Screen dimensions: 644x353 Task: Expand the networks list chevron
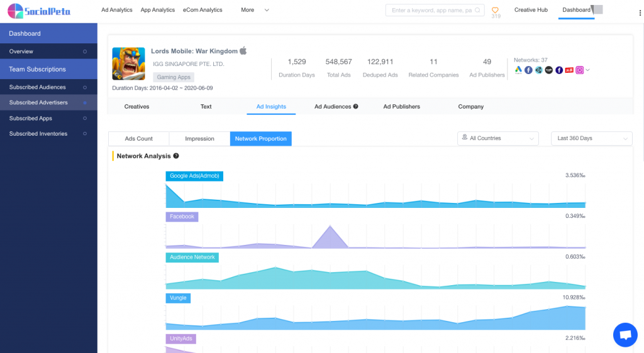[588, 70]
